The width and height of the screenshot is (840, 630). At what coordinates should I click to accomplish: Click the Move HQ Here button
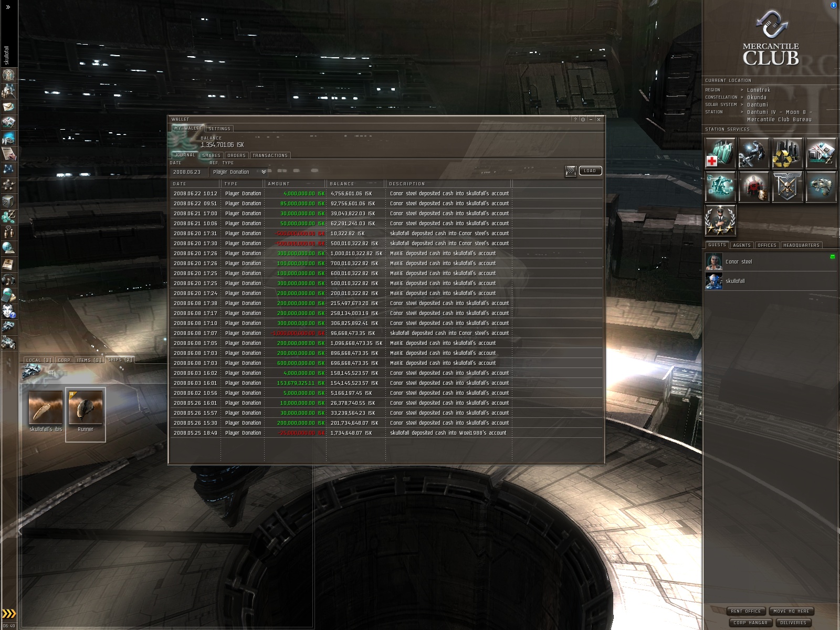click(792, 611)
